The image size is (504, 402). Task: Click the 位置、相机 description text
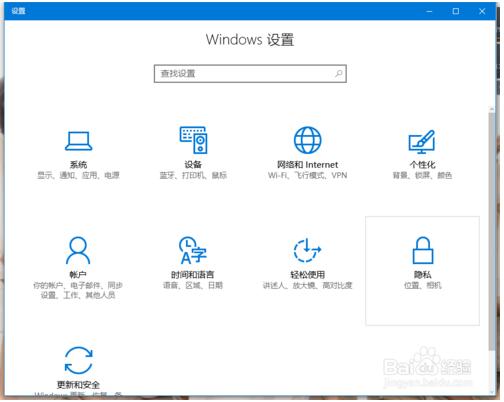423,285
